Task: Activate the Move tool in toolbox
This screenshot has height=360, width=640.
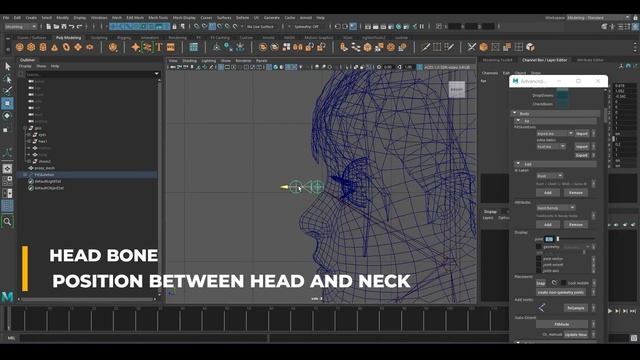Action: click(7, 103)
